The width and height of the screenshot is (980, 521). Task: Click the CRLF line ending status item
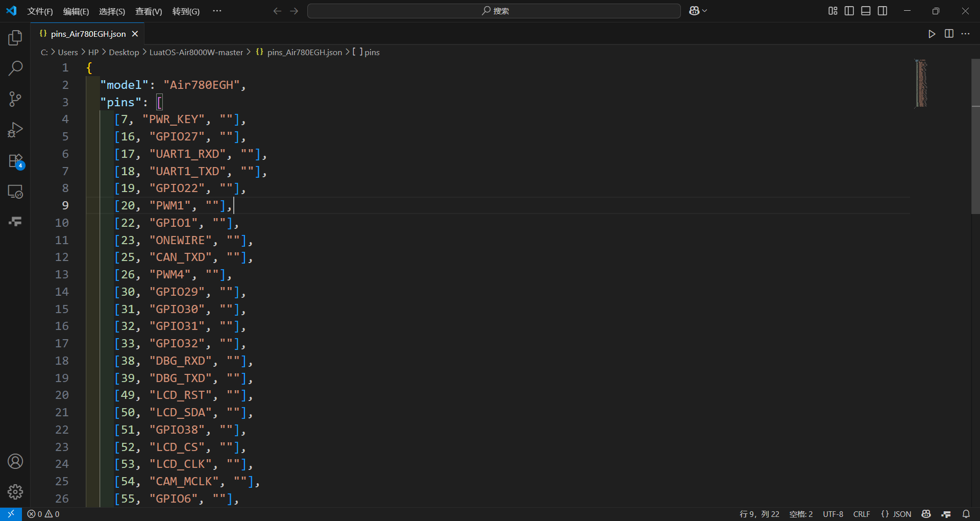tap(862, 514)
